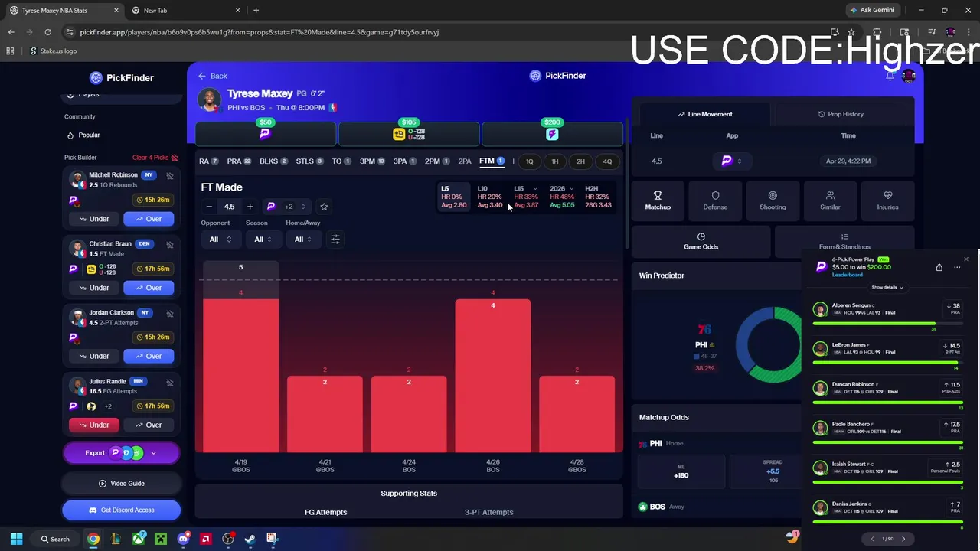The image size is (980, 551).
Task: Open advanced filter sliders icon
Action: point(335,240)
